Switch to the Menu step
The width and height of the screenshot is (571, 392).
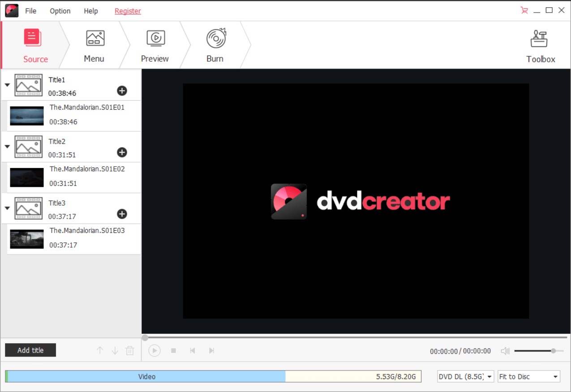[x=94, y=45]
